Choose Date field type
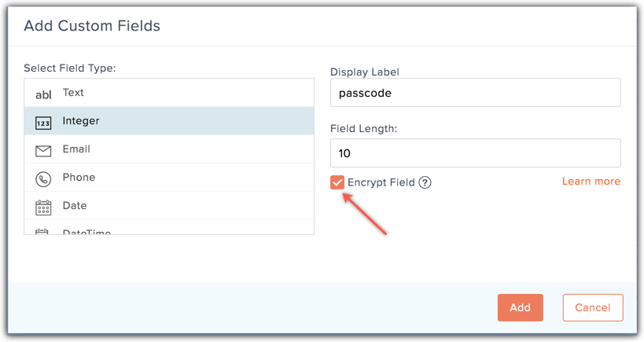Image resolution: width=644 pixels, height=342 pixels. [x=169, y=206]
